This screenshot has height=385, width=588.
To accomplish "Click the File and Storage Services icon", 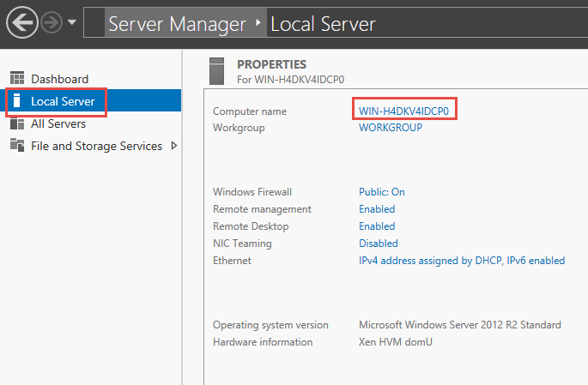I will tap(17, 145).
